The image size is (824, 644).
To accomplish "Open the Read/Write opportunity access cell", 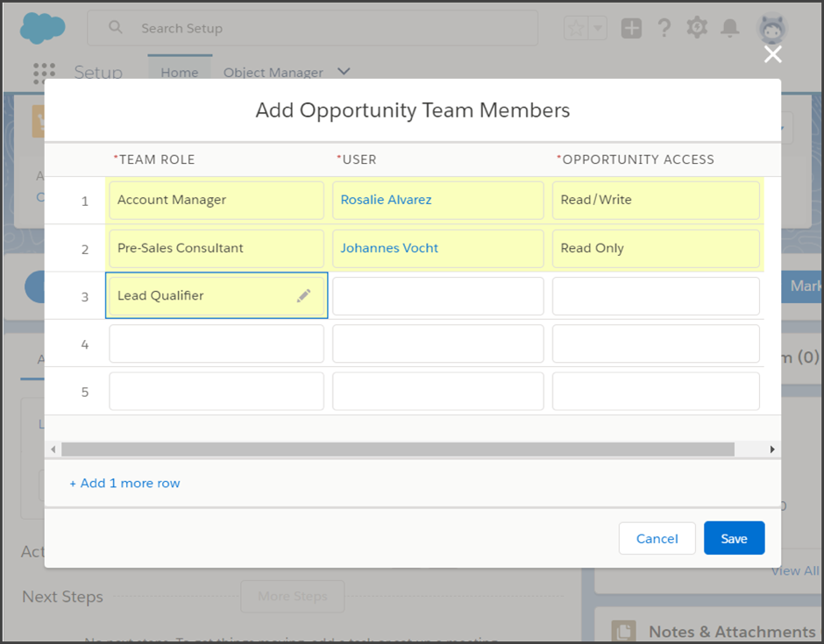I will pos(656,200).
